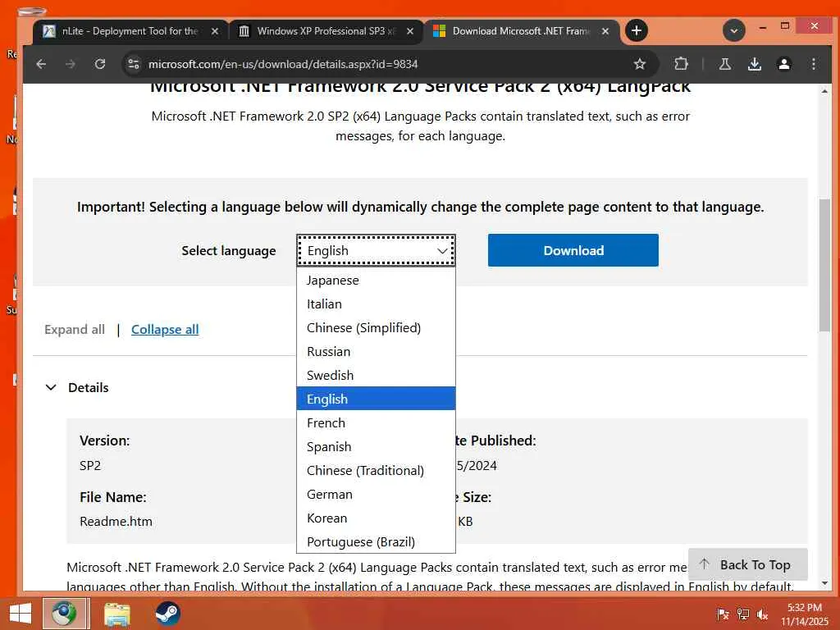Select Korean language option
This screenshot has height=630, width=840.
[x=376, y=518]
